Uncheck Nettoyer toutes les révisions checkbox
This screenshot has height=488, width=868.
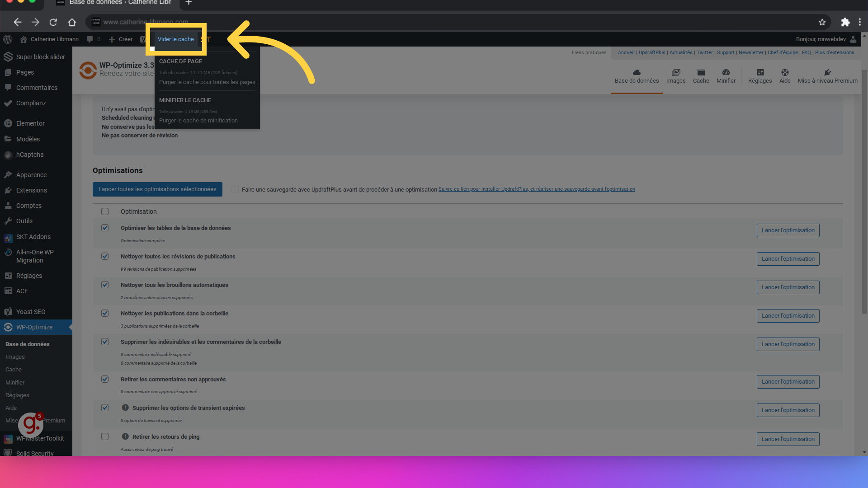coord(105,256)
